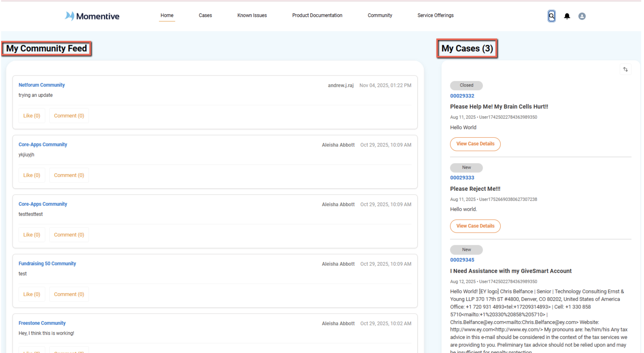Open Known Issues in navigation

tap(252, 15)
